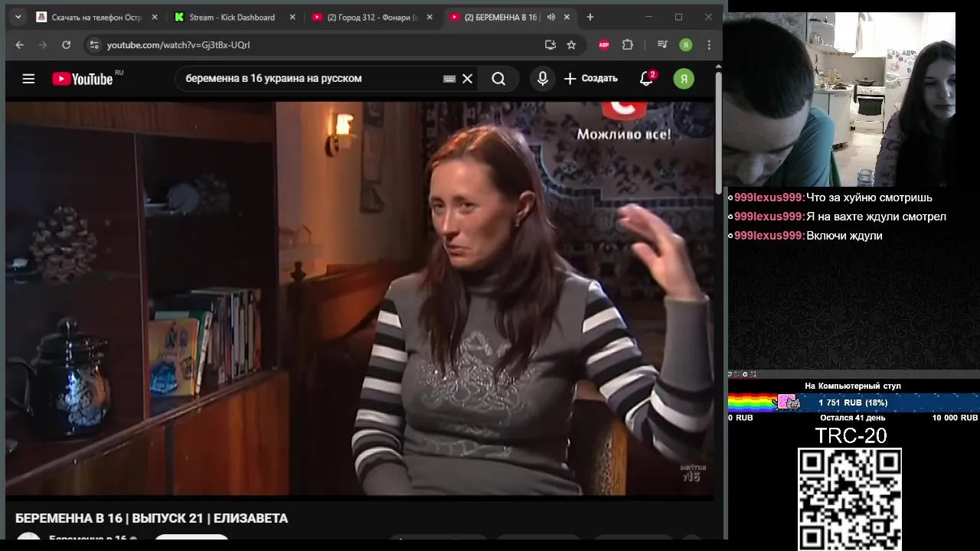Mute the tab via its speaker icon
This screenshot has width=980, height=551.
550,17
